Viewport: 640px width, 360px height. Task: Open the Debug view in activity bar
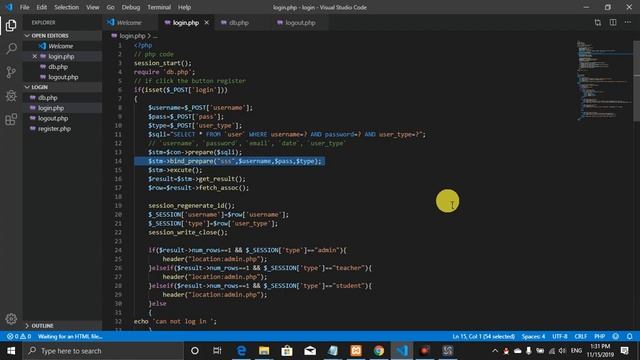click(x=11, y=96)
